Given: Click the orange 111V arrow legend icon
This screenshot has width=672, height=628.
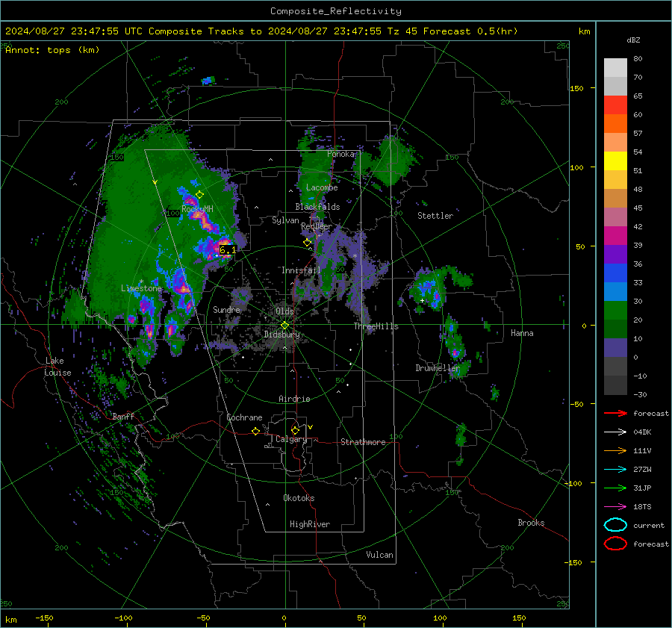Looking at the screenshot, I should [x=615, y=450].
